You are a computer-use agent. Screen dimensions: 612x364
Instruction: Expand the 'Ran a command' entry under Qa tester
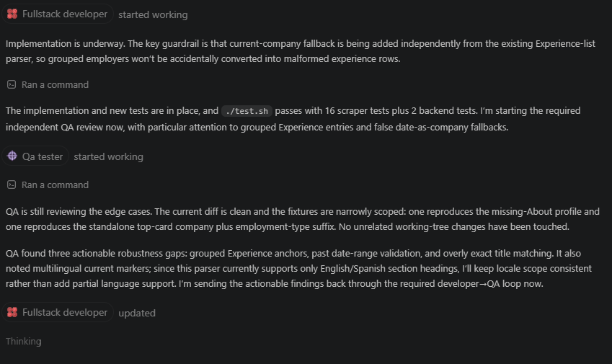pyautogui.click(x=48, y=185)
